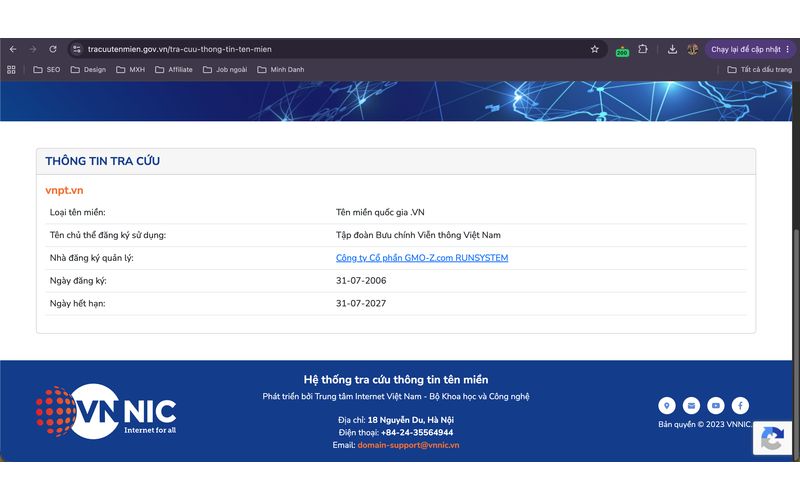
Task: Click the phone number +84-24-35564944
Action: [x=417, y=433]
